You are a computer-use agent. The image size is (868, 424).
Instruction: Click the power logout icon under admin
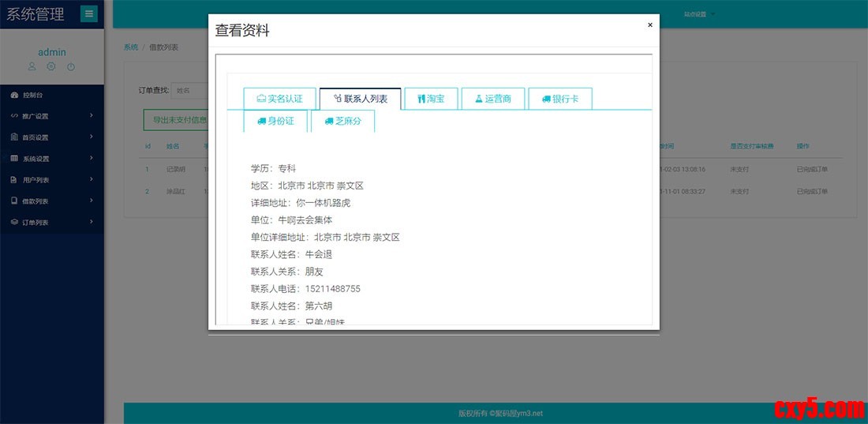(71, 67)
